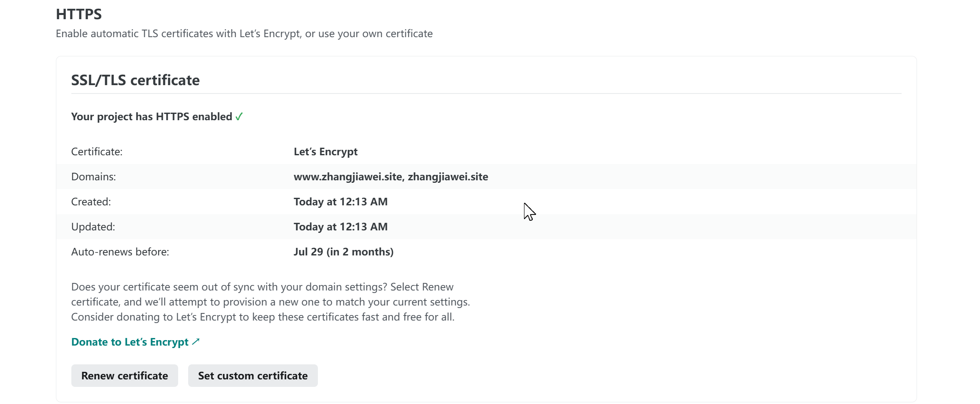Click the paragraph about out-of-sync certificates

coord(270,302)
